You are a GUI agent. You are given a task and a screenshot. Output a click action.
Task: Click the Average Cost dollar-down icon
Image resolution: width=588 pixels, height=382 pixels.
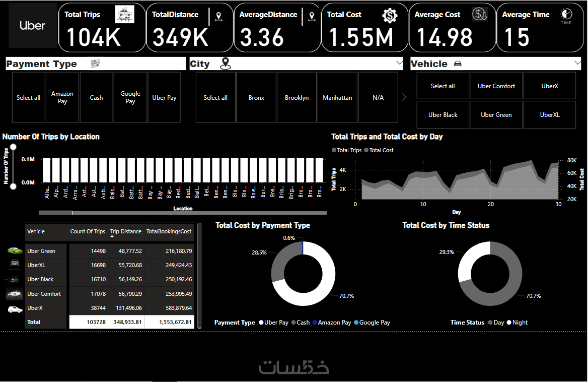[480, 14]
